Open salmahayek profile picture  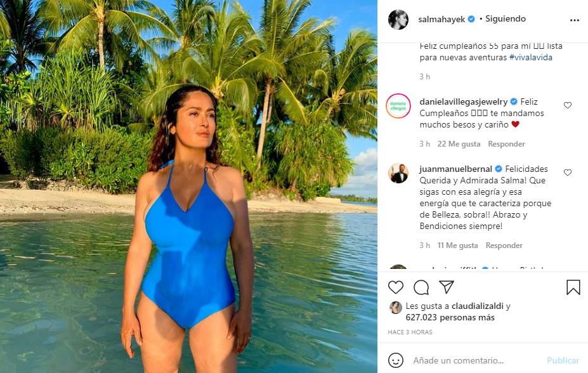[x=398, y=20]
